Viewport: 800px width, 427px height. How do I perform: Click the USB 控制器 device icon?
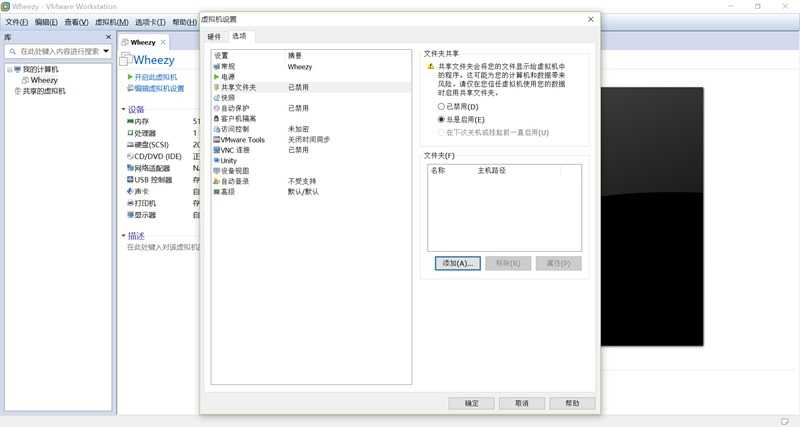click(x=130, y=180)
